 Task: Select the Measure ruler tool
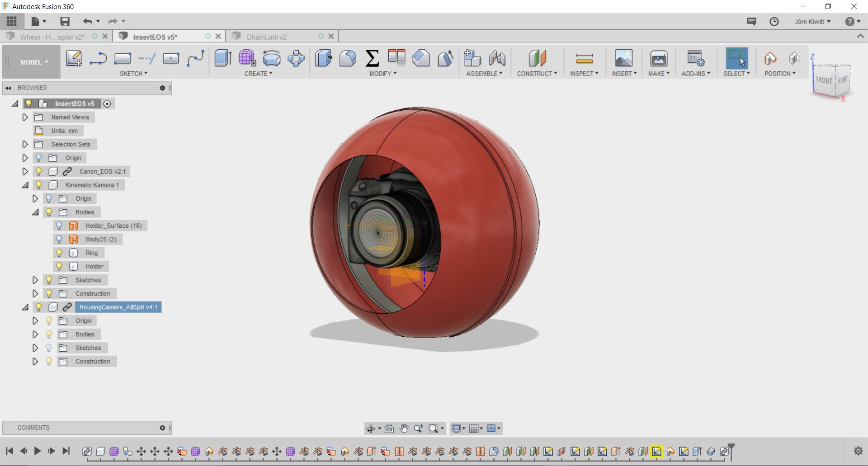pyautogui.click(x=585, y=58)
